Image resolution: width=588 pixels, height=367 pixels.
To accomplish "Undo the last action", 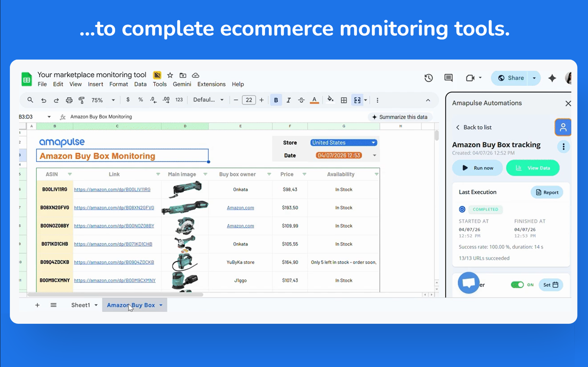I will (x=44, y=100).
